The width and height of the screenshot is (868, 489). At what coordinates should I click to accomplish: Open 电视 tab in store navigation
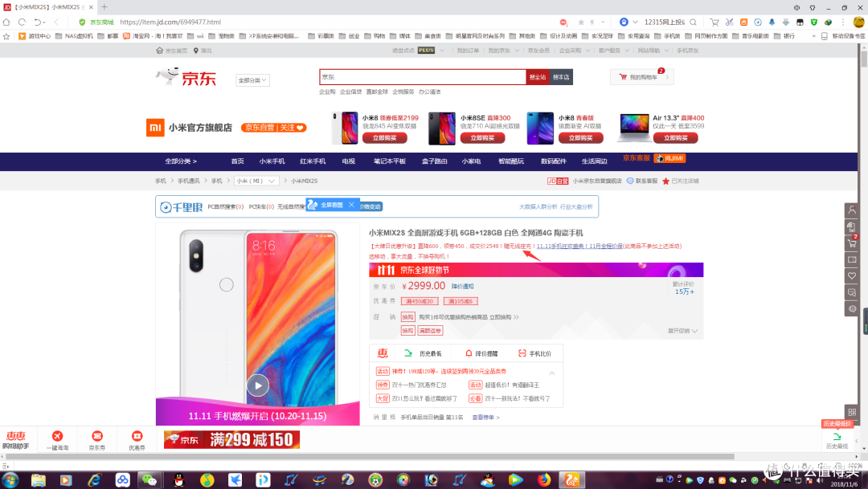(x=348, y=161)
